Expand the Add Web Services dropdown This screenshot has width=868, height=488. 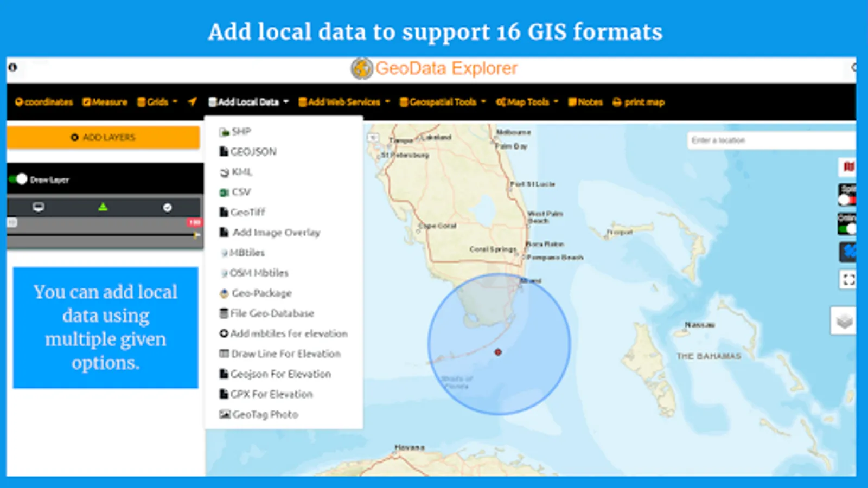[x=344, y=102]
